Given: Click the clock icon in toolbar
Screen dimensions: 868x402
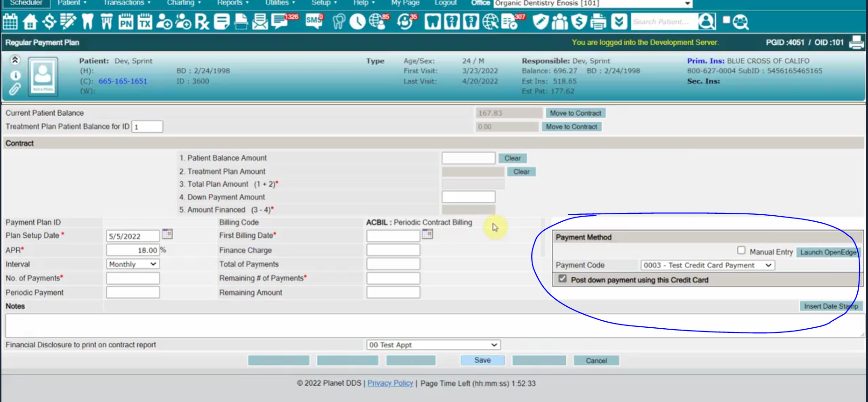Looking at the screenshot, I should (x=357, y=21).
